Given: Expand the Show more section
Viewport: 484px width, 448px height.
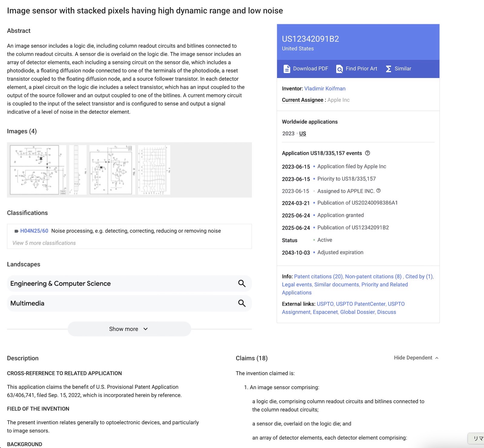Looking at the screenshot, I should (x=129, y=329).
